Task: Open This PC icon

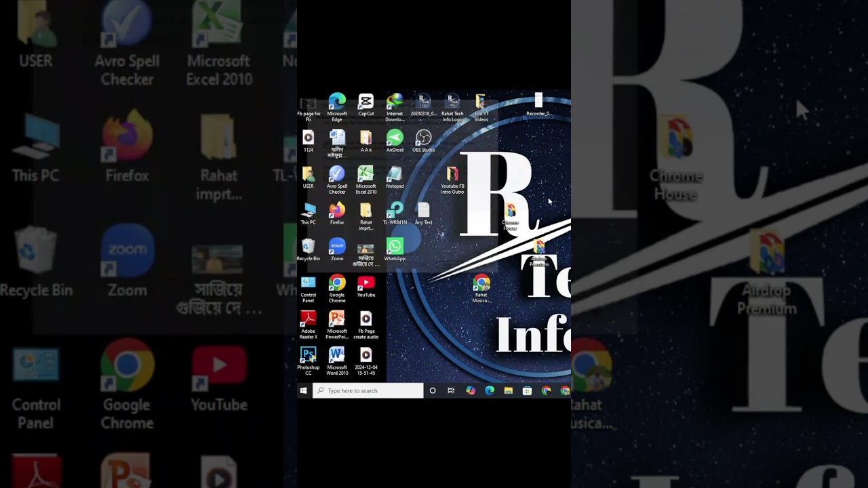Action: coord(309,213)
